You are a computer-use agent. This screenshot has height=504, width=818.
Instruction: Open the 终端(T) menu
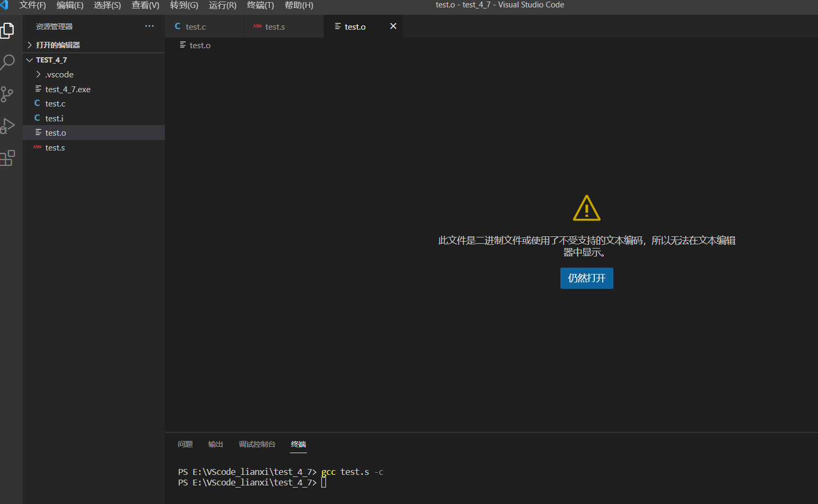click(x=260, y=5)
